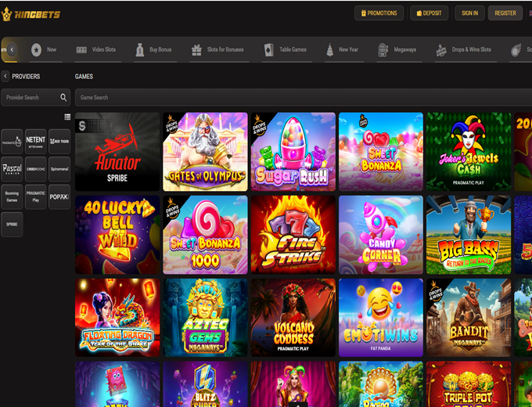The width and height of the screenshot is (532, 407).
Task: Launch the Emotiwins game
Action: click(x=381, y=318)
